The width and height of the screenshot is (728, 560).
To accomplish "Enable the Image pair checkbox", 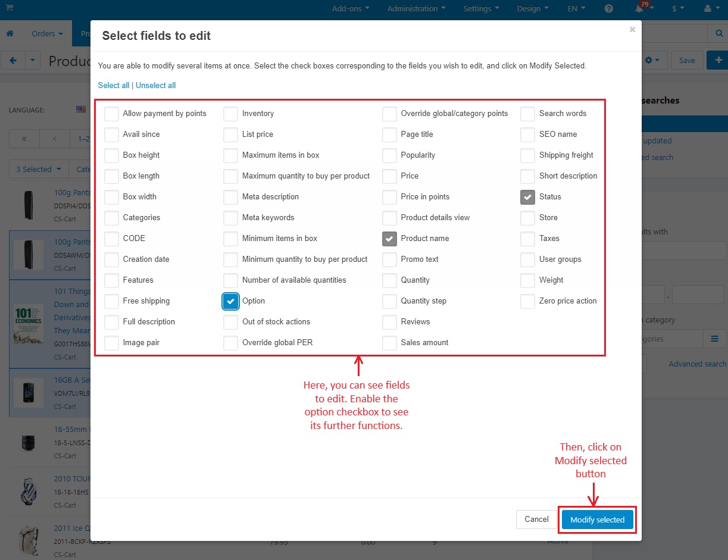I will [111, 343].
